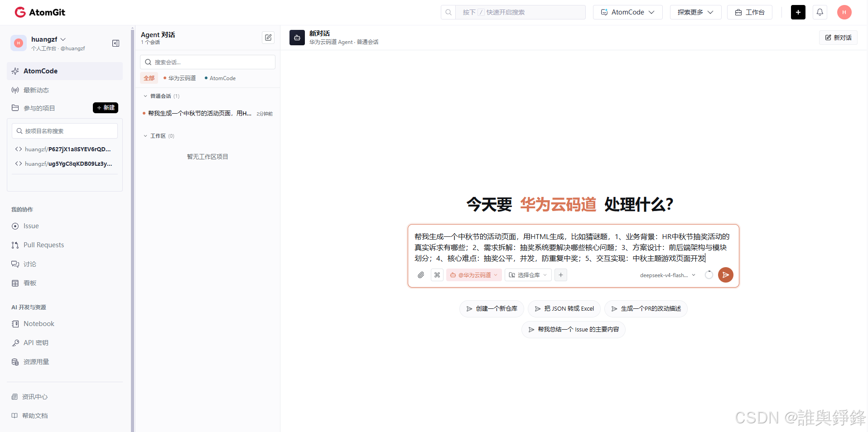
Task: Click the black plus create button in header
Action: (798, 12)
